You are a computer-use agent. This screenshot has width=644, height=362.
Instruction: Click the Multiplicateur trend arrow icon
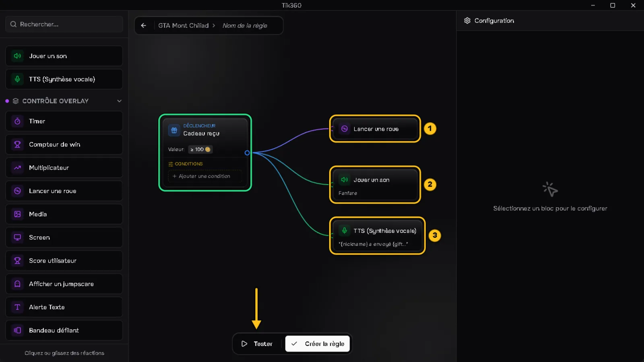[17, 168]
